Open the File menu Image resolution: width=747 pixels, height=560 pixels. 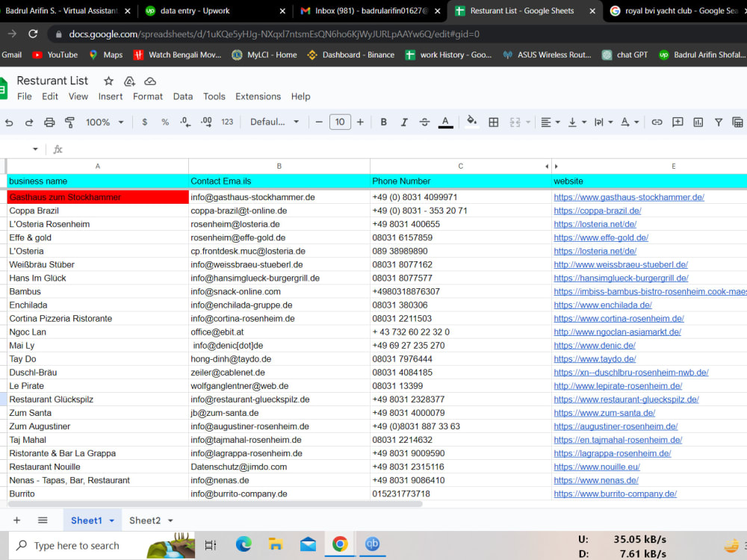click(25, 96)
